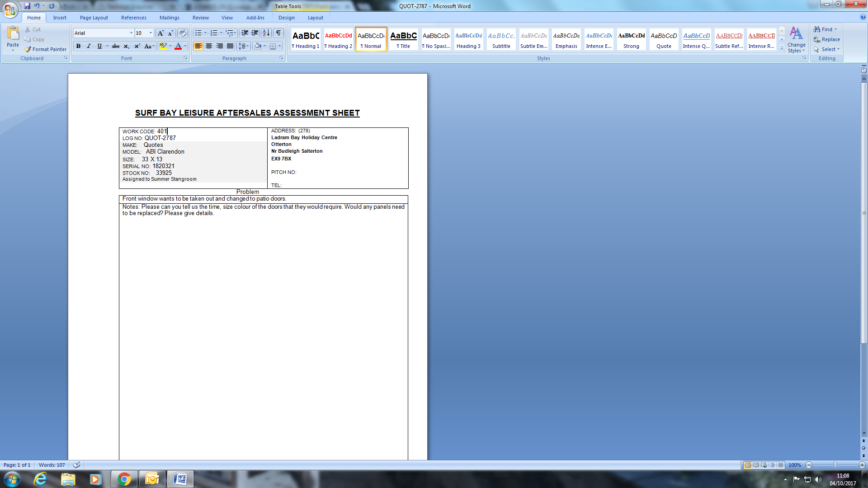The height and width of the screenshot is (488, 868).
Task: Apply the Heading 1 style
Action: pyautogui.click(x=306, y=39)
